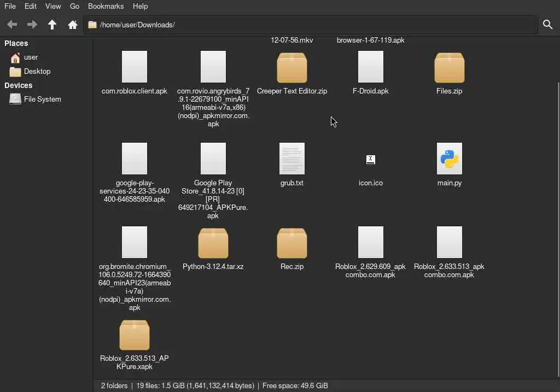Select the Creeper Text Editor.zip archive icon

292,68
